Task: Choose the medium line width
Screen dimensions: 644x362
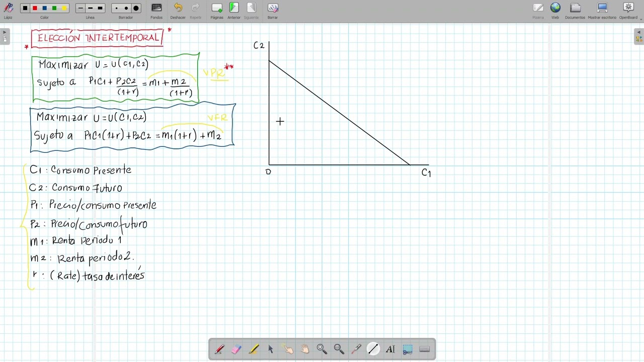Action: click(x=90, y=8)
